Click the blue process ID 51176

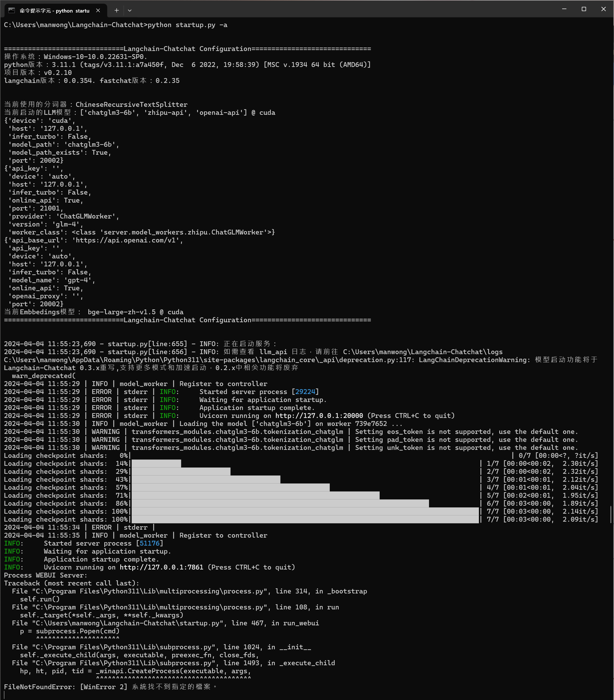149,543
